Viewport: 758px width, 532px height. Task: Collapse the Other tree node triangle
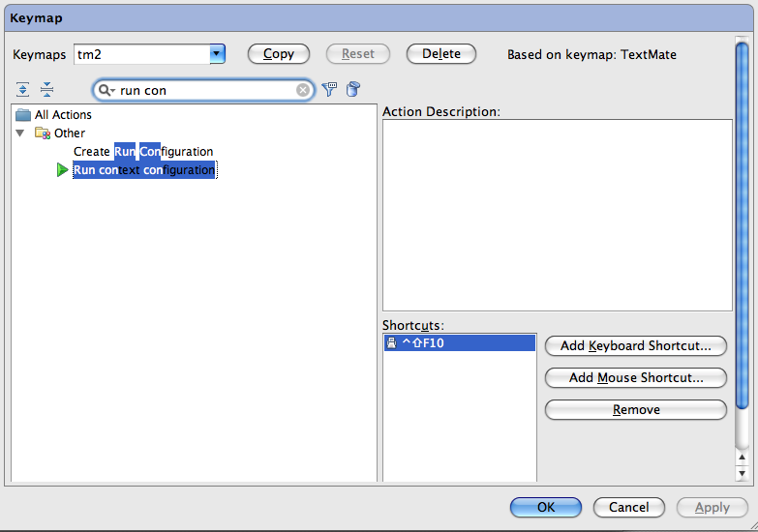coord(20,133)
